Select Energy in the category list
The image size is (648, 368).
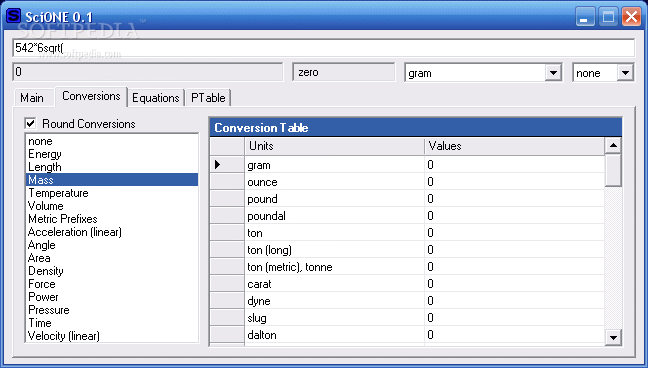click(112, 154)
